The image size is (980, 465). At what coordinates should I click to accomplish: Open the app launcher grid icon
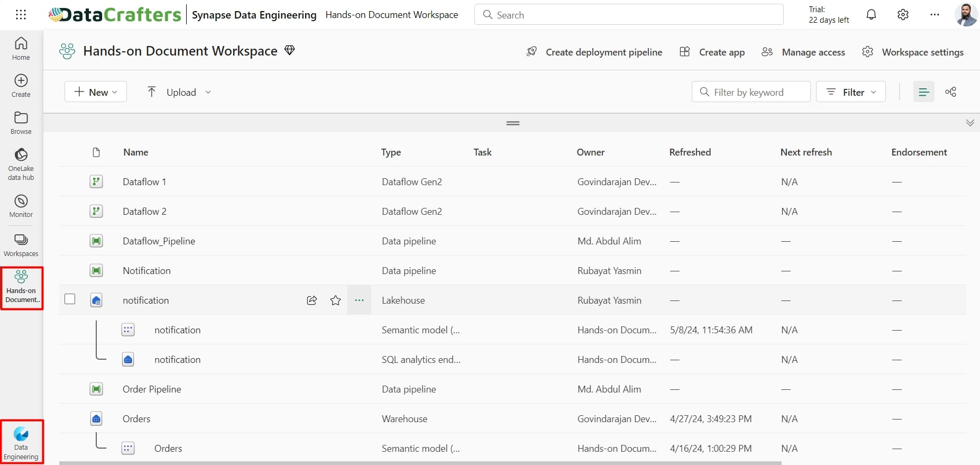21,15
